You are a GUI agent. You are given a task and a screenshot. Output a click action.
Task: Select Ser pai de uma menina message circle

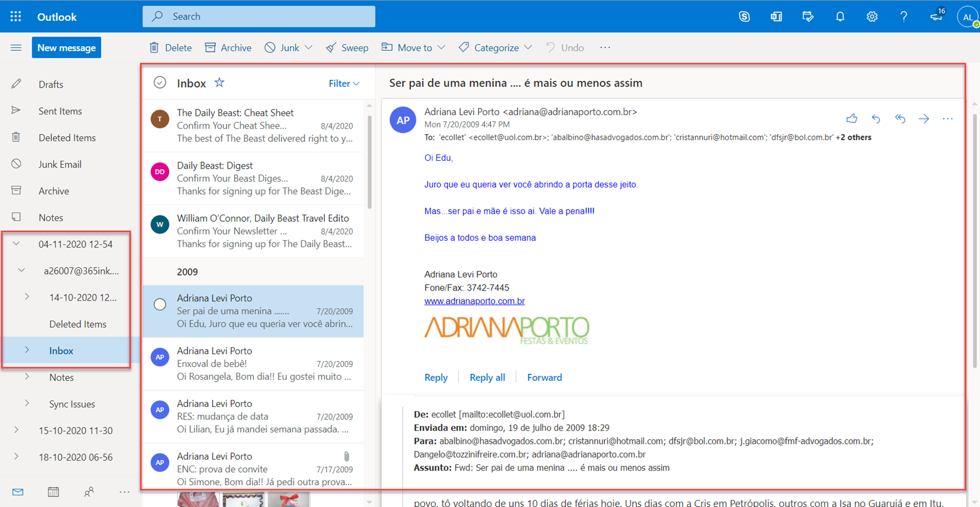tap(160, 305)
